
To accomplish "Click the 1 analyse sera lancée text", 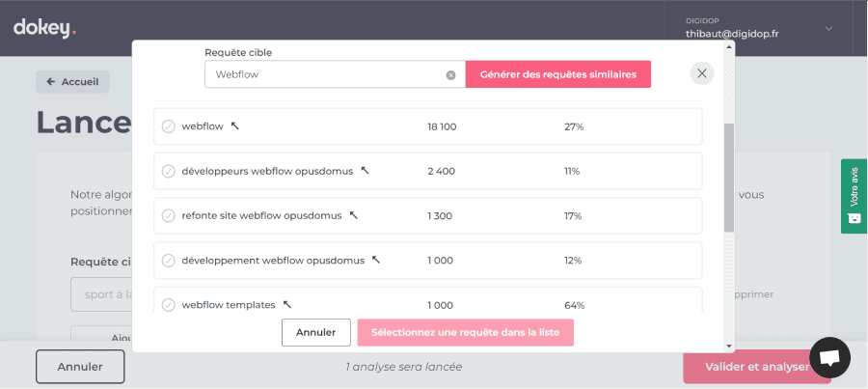I will coord(403,367).
